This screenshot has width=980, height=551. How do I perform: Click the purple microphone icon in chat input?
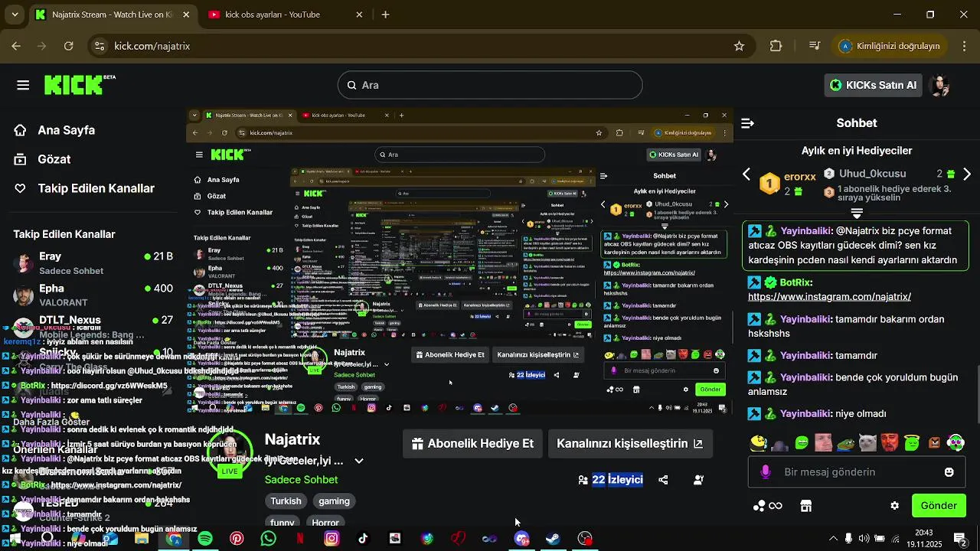point(765,472)
